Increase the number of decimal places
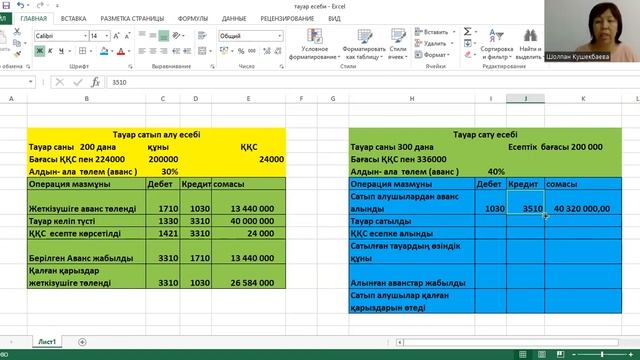640x360 pixels. [x=267, y=51]
